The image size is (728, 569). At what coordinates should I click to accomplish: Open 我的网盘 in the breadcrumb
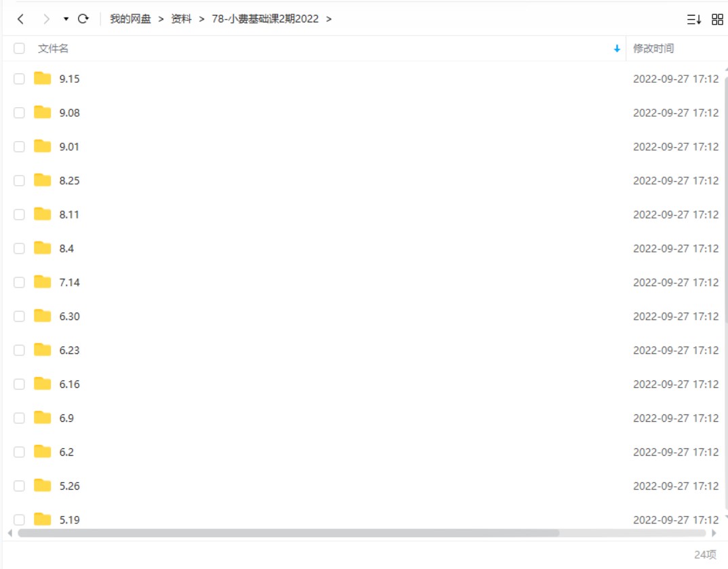click(x=130, y=19)
